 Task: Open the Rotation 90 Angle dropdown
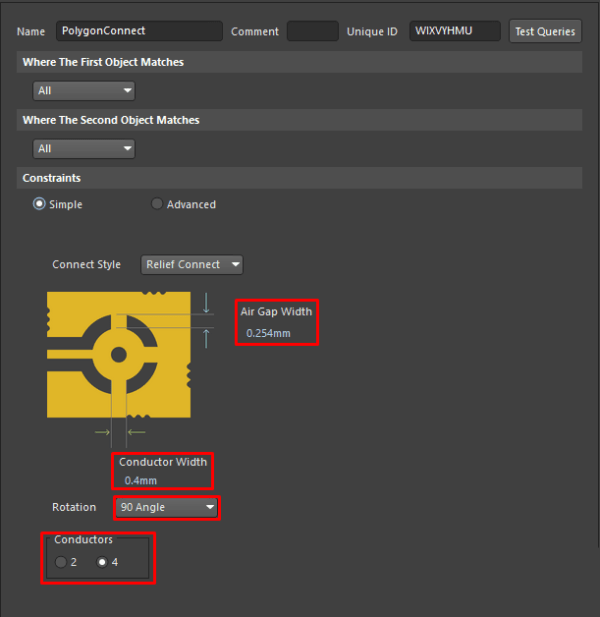point(167,508)
